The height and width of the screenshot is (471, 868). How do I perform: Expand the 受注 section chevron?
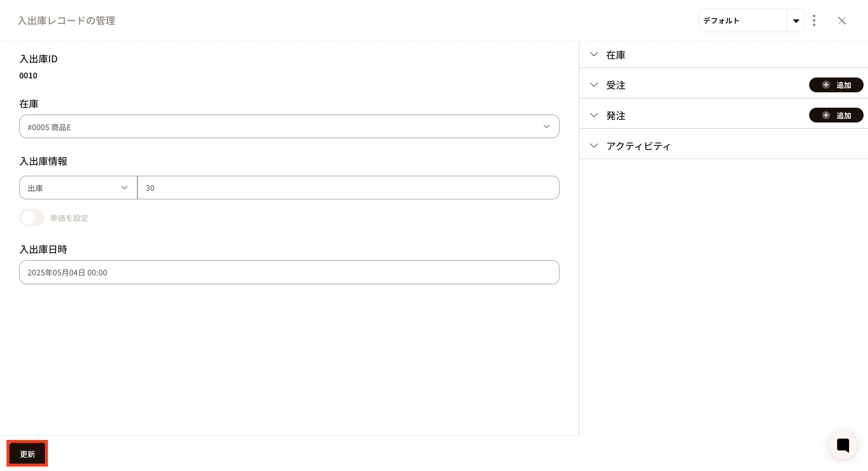point(594,85)
